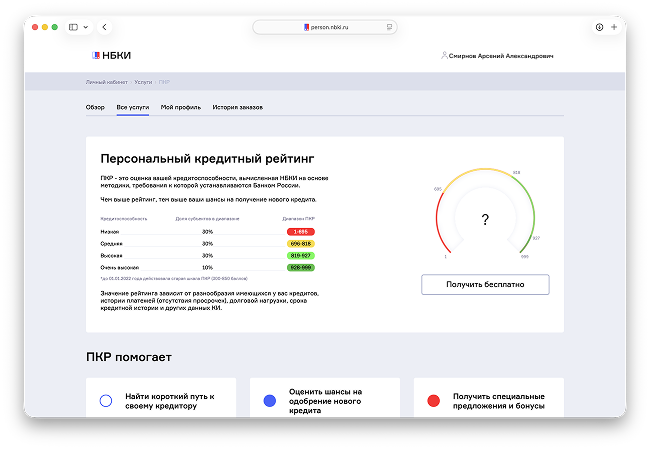
Task: Click the 10% share value
Action: [x=207, y=268]
